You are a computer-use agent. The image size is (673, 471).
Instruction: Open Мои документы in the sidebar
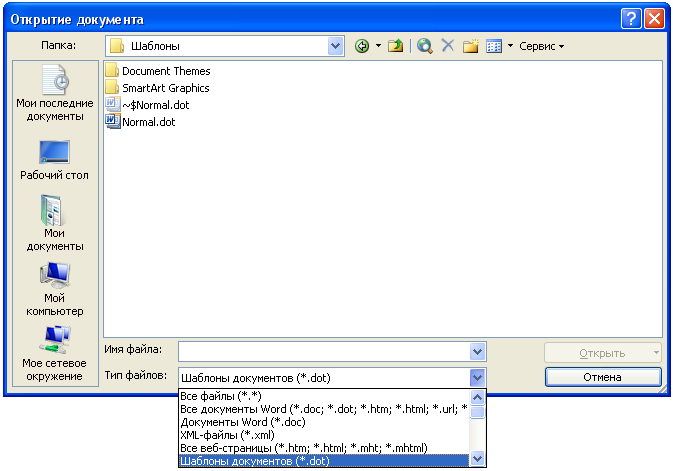pyautogui.click(x=55, y=223)
